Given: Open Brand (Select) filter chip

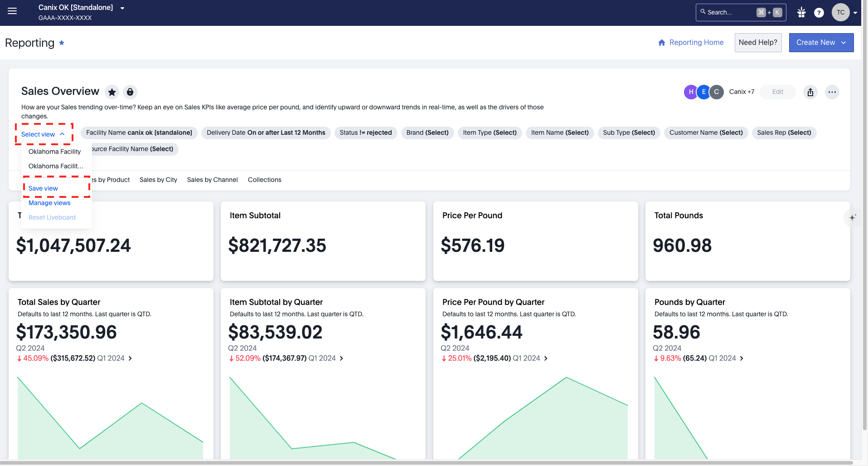Looking at the screenshot, I should point(427,132).
